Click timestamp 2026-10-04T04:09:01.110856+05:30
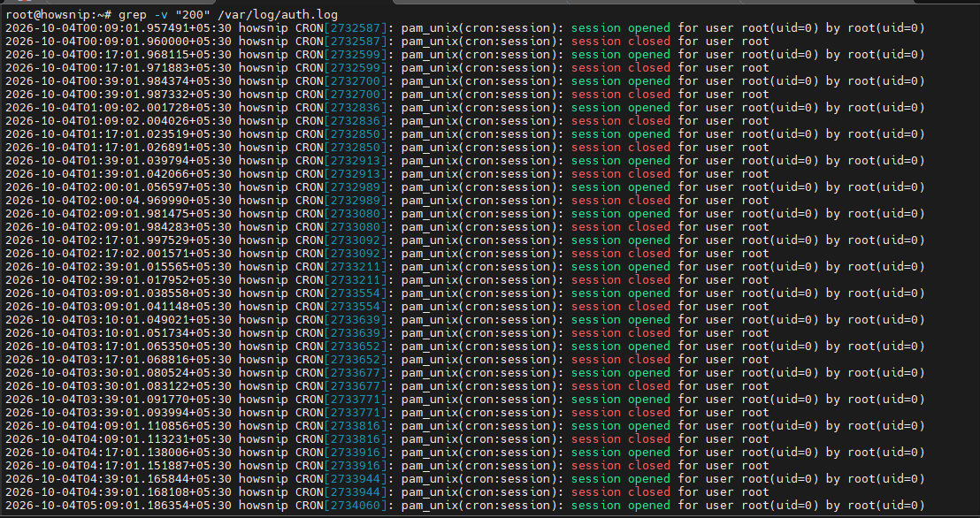 pyautogui.click(x=119, y=426)
